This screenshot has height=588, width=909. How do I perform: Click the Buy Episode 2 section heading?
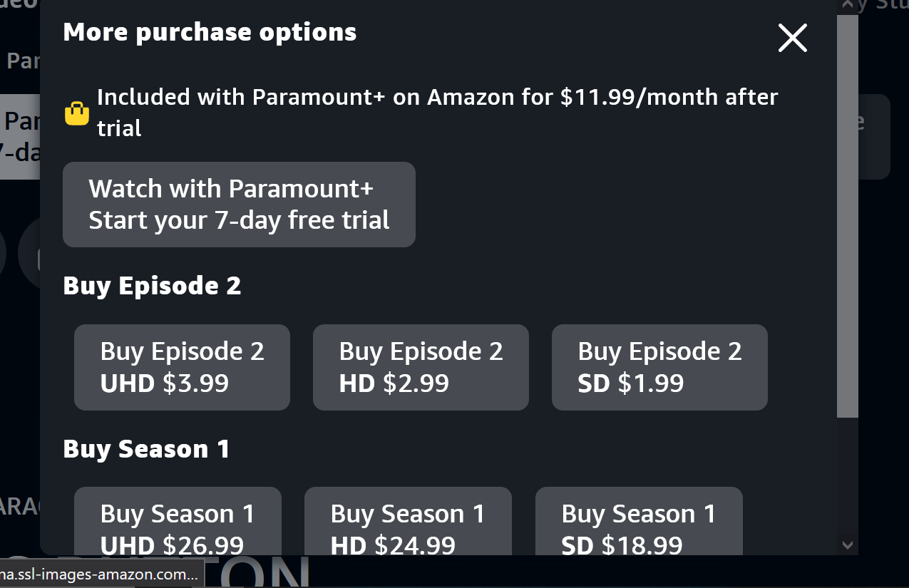pos(152,285)
